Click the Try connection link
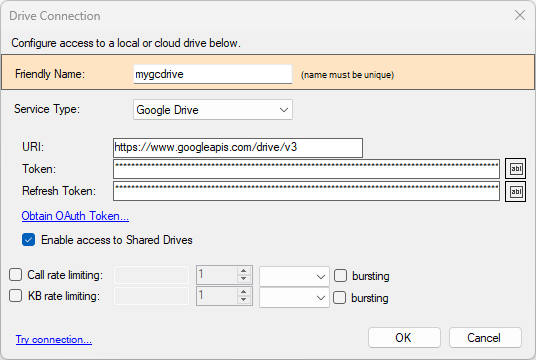 (54, 339)
